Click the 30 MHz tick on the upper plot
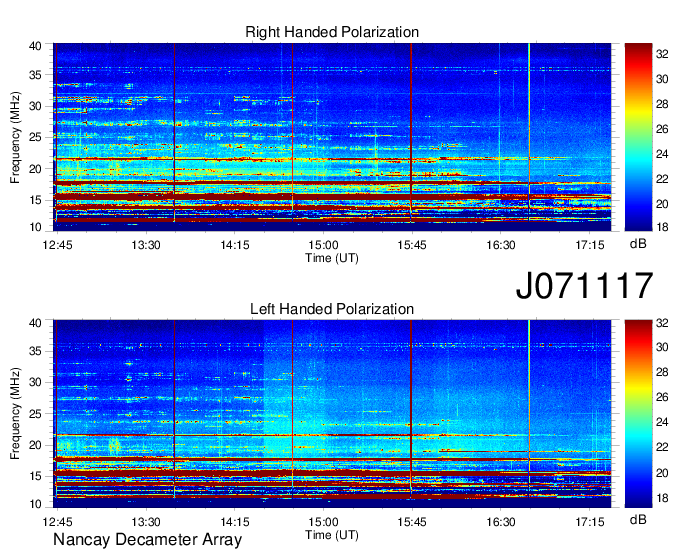 (x=35, y=106)
